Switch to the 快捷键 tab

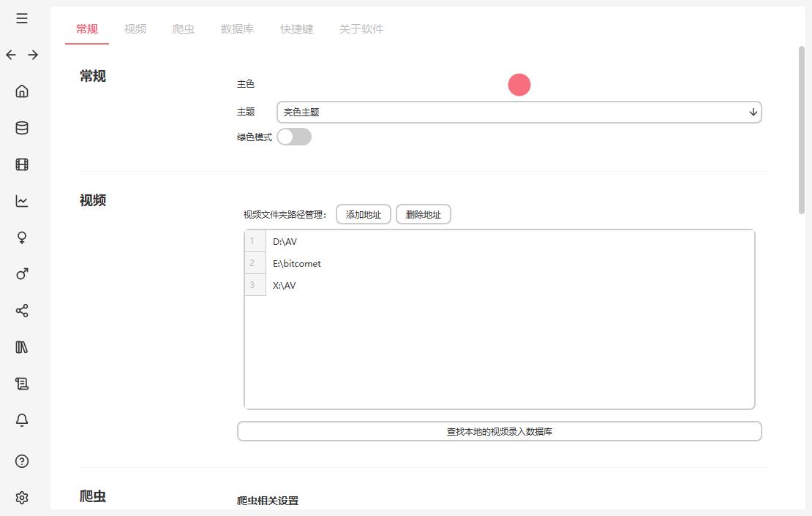(x=296, y=29)
